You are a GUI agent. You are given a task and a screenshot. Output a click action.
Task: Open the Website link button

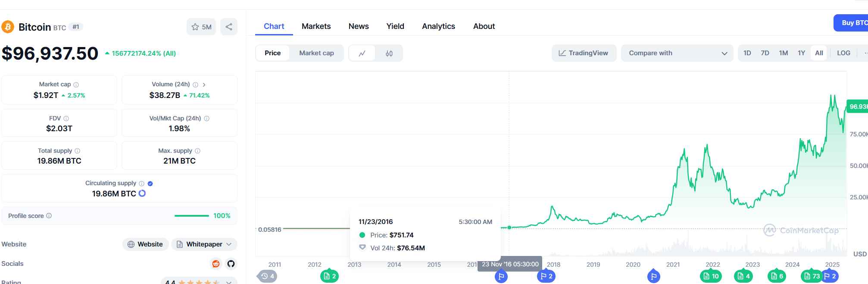[145, 244]
